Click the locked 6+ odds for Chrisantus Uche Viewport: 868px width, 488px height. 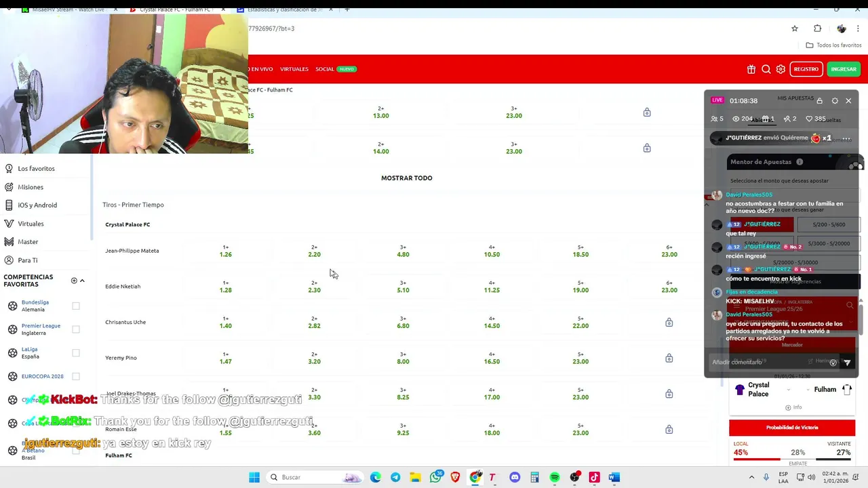669,322
